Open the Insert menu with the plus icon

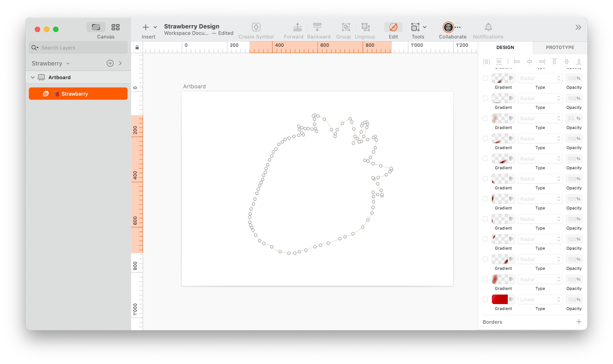[x=146, y=27]
